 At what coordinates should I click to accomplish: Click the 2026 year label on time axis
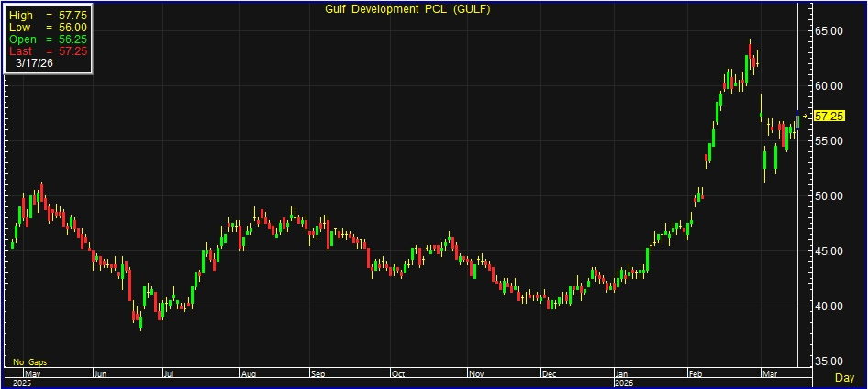click(x=626, y=383)
